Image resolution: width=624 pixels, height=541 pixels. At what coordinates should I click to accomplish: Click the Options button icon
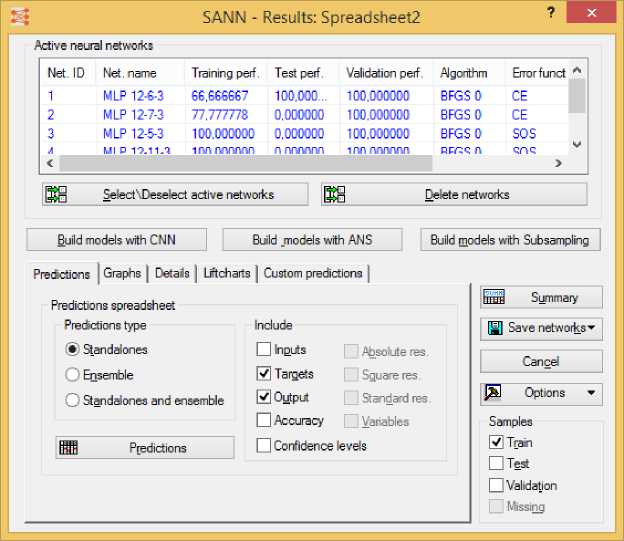(x=494, y=393)
